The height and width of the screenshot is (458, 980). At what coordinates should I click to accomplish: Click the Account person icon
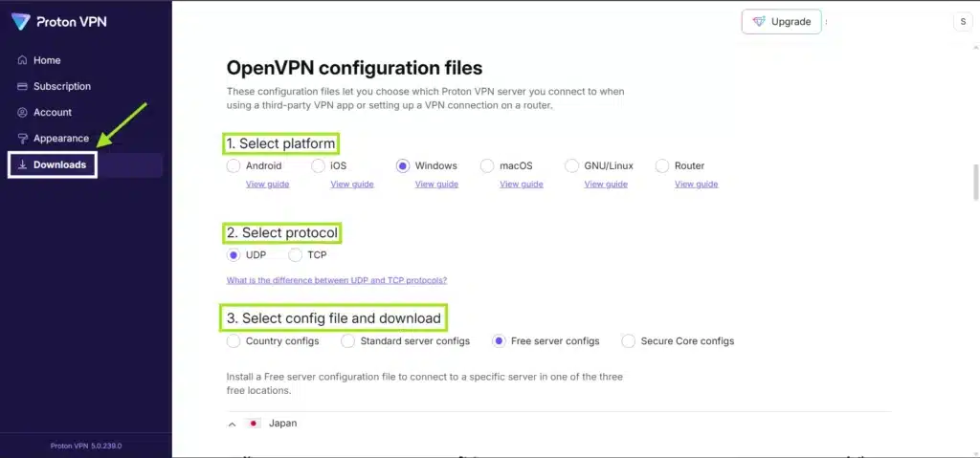23,113
